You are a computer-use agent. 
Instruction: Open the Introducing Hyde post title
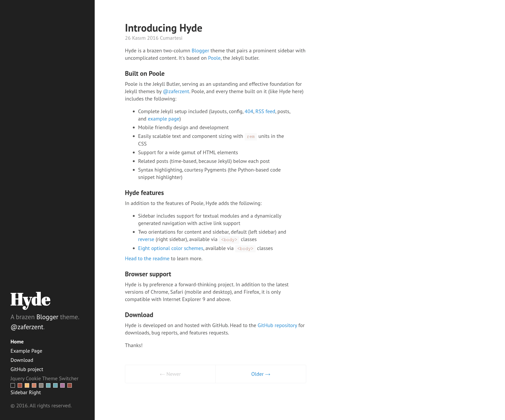(164, 28)
